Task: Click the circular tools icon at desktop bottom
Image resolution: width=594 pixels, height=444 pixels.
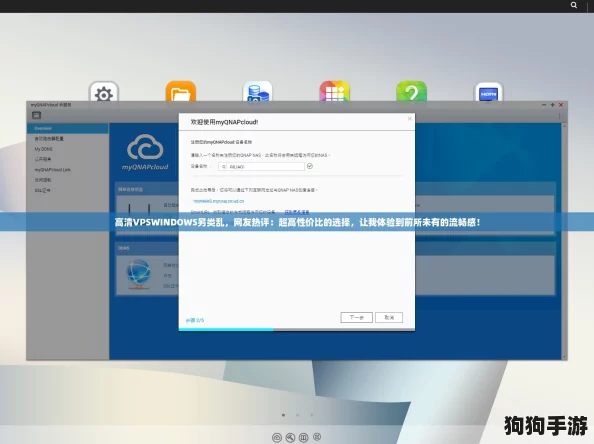Action: coord(290,438)
